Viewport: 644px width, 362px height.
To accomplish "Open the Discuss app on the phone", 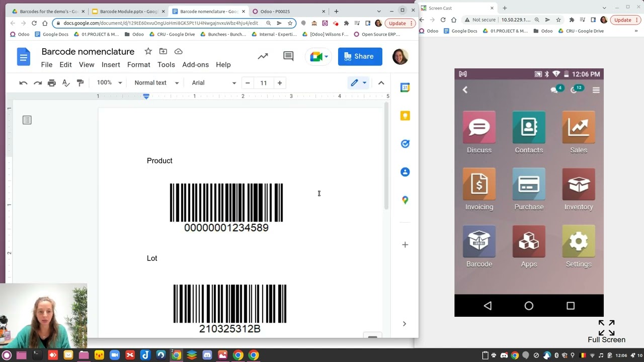I will (479, 128).
